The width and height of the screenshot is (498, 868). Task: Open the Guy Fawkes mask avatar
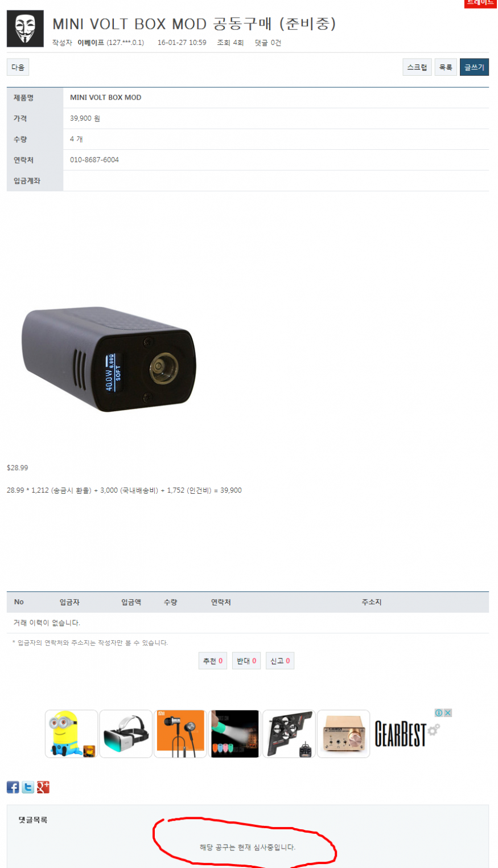point(25,28)
